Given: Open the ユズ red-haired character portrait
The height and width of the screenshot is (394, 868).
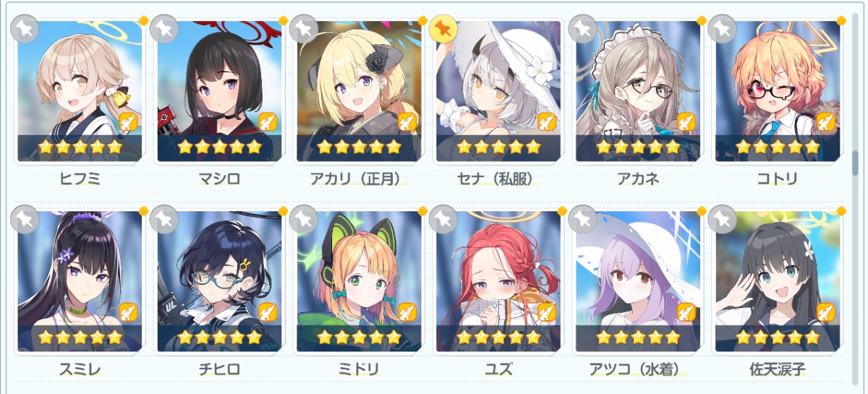Looking at the screenshot, I should (x=498, y=280).
